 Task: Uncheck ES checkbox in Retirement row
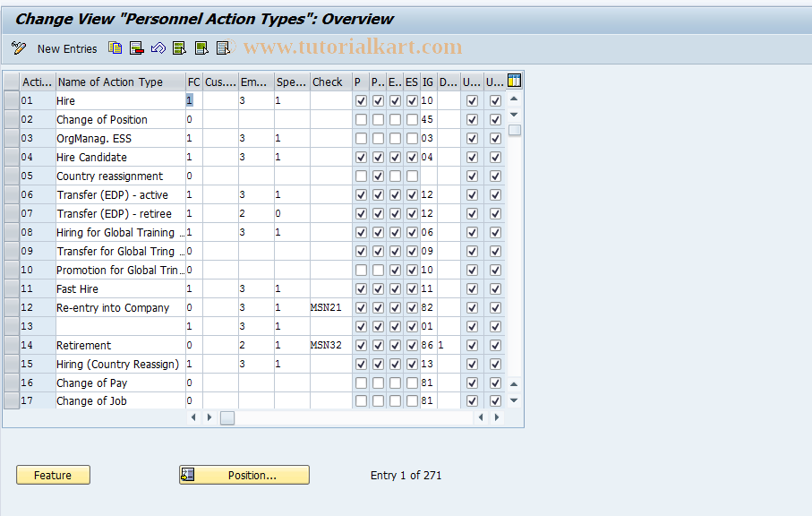pyautogui.click(x=412, y=346)
